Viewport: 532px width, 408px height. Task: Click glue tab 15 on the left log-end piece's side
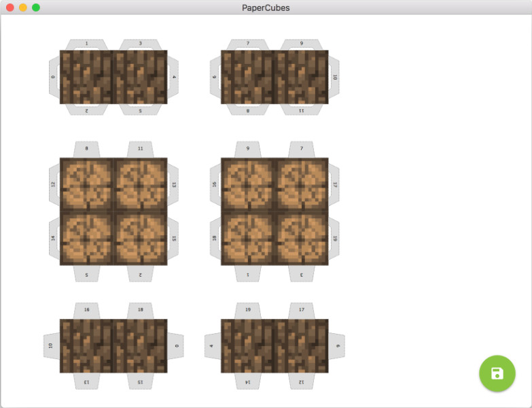tap(173, 238)
